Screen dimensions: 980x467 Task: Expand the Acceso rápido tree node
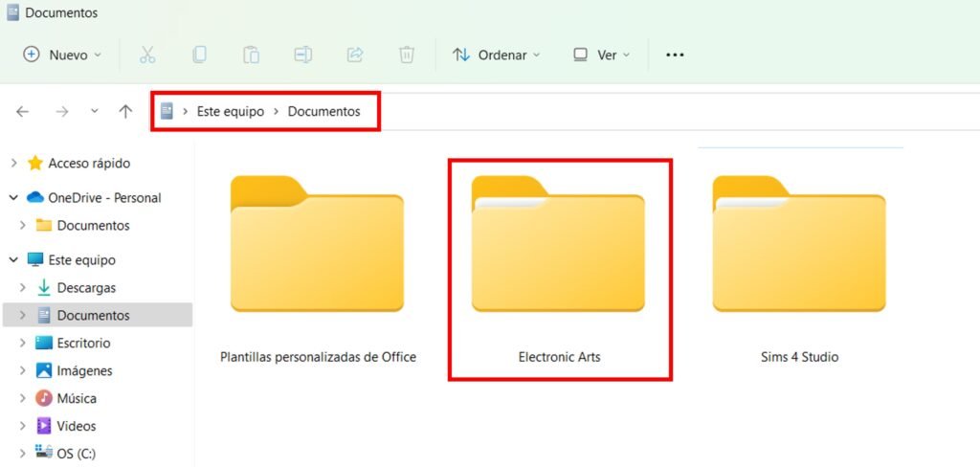coord(13,164)
